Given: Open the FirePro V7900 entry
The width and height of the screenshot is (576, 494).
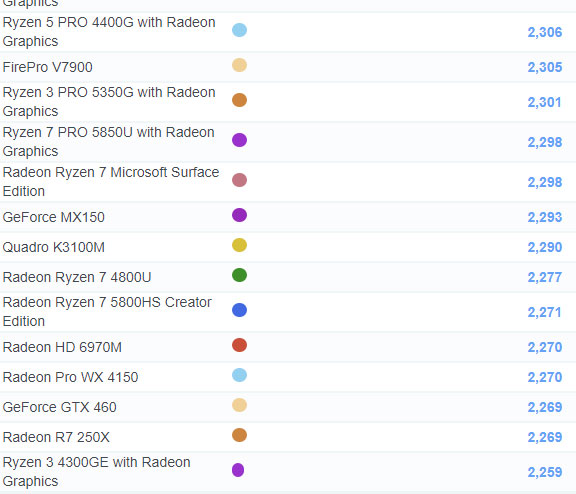Looking at the screenshot, I should (47, 67).
